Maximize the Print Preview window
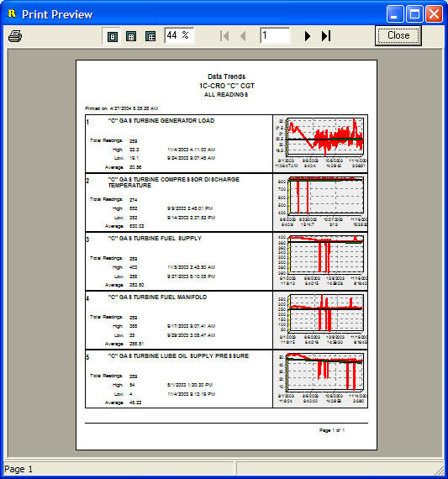 pos(414,13)
